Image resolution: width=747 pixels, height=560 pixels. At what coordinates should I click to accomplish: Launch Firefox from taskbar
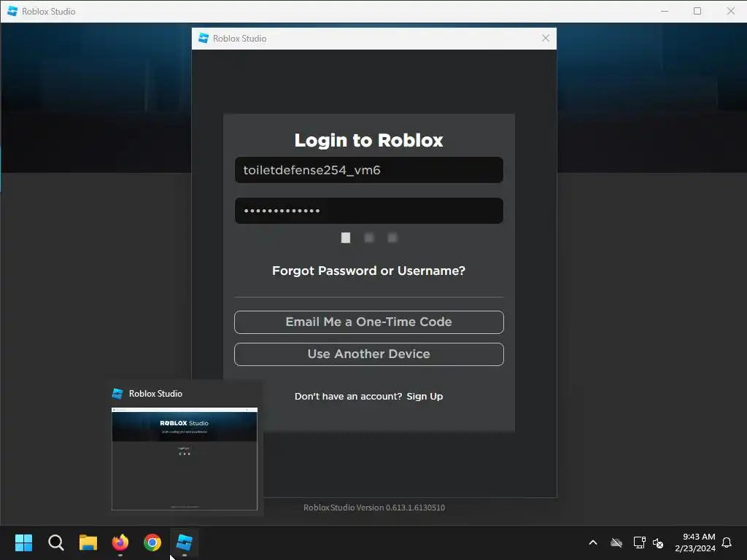[120, 542]
